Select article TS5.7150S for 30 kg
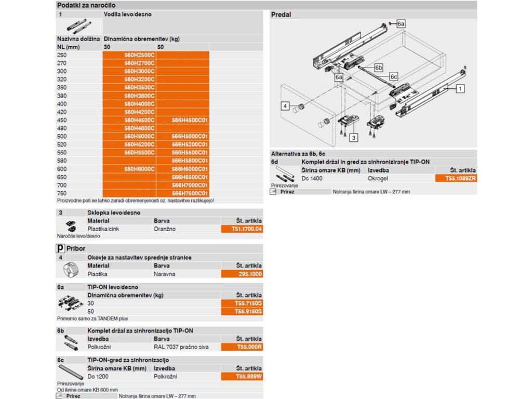 242,303
